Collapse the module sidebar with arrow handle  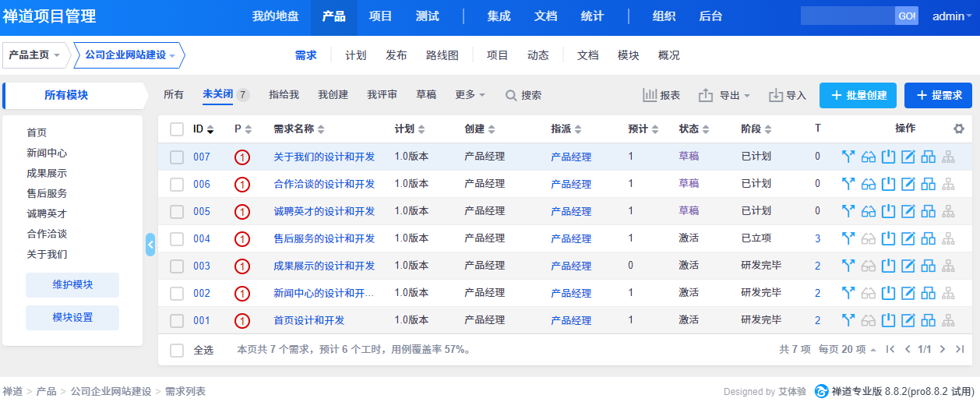coord(150,245)
